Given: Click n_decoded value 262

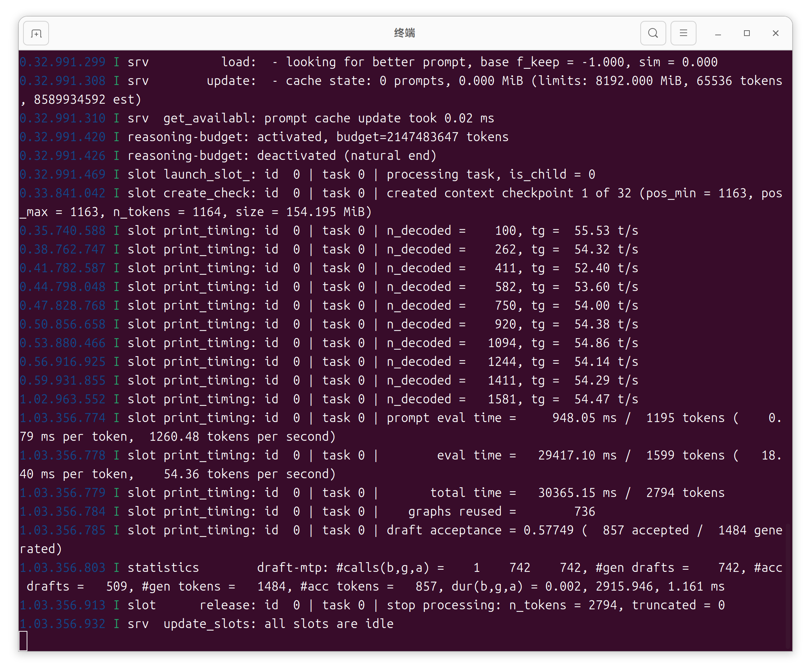Looking at the screenshot, I should pos(505,250).
